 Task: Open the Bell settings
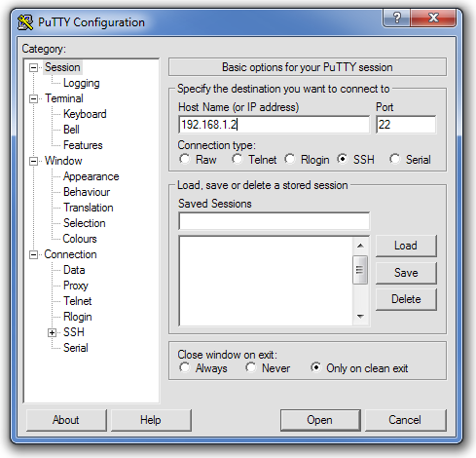coord(71,130)
